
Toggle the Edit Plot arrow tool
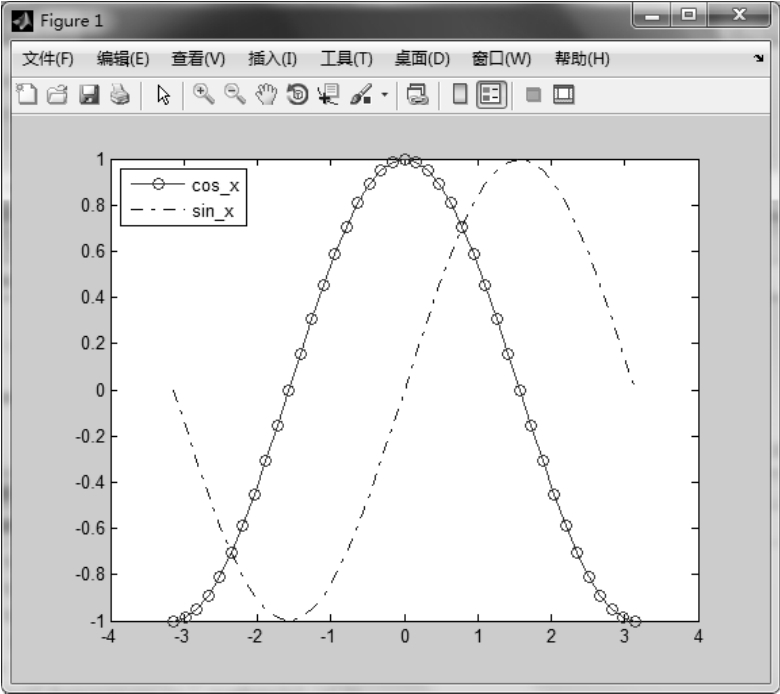point(165,95)
